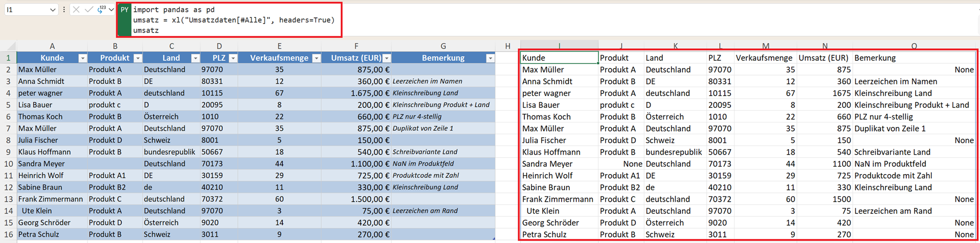
Task: Open the Bemerkung column filter dropdown
Action: 490,58
